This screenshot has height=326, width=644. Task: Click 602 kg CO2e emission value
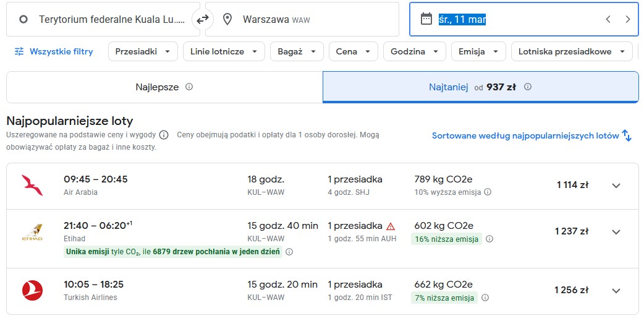(x=444, y=226)
